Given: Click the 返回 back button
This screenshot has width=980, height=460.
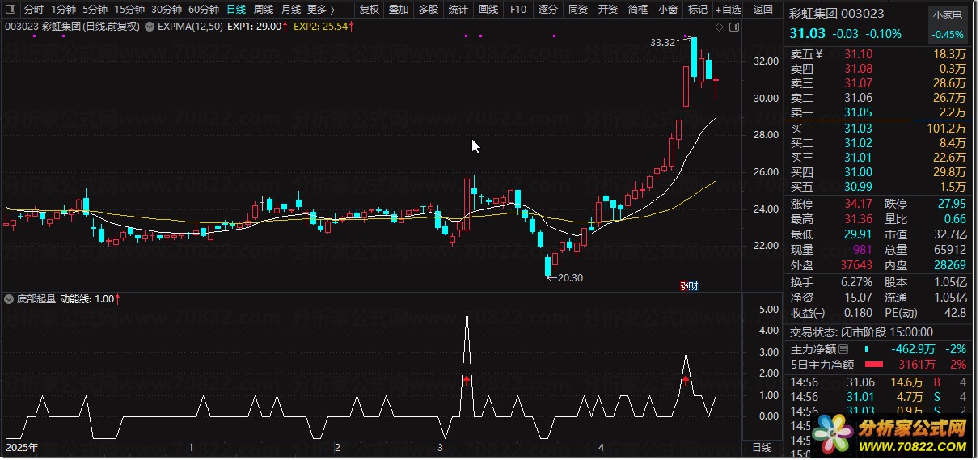Looking at the screenshot, I should (762, 10).
